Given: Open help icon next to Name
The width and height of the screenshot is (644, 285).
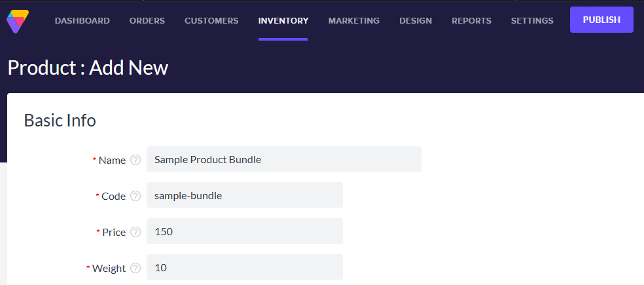Looking at the screenshot, I should (x=135, y=160).
